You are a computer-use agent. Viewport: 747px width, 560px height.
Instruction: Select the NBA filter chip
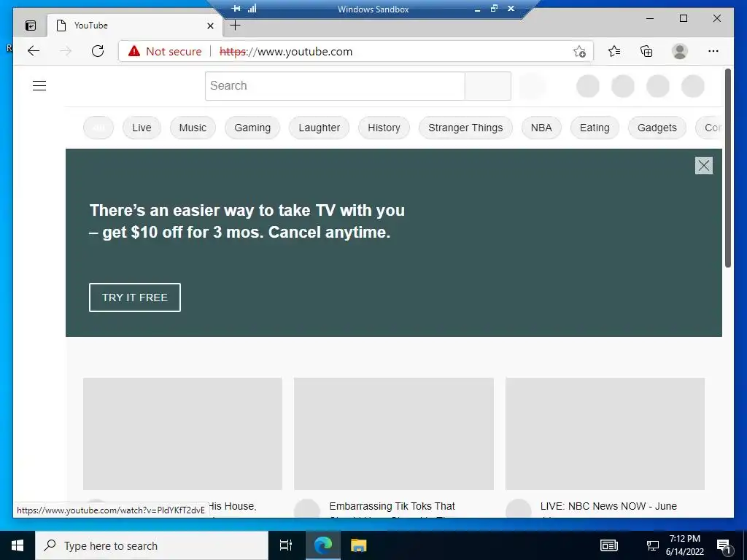click(541, 128)
